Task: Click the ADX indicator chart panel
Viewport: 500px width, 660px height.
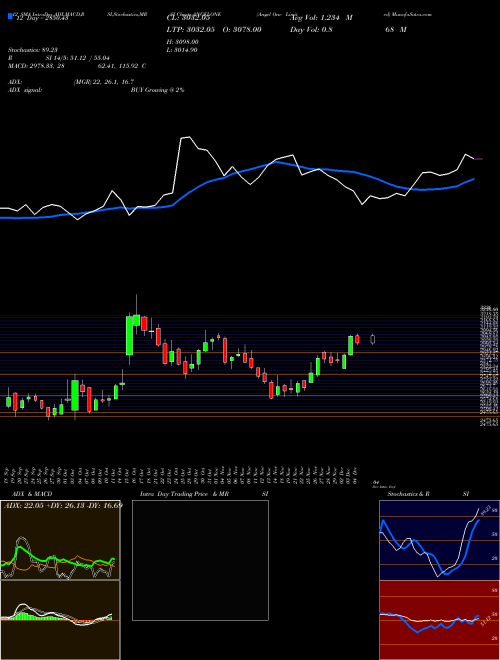Action: tap(60, 540)
